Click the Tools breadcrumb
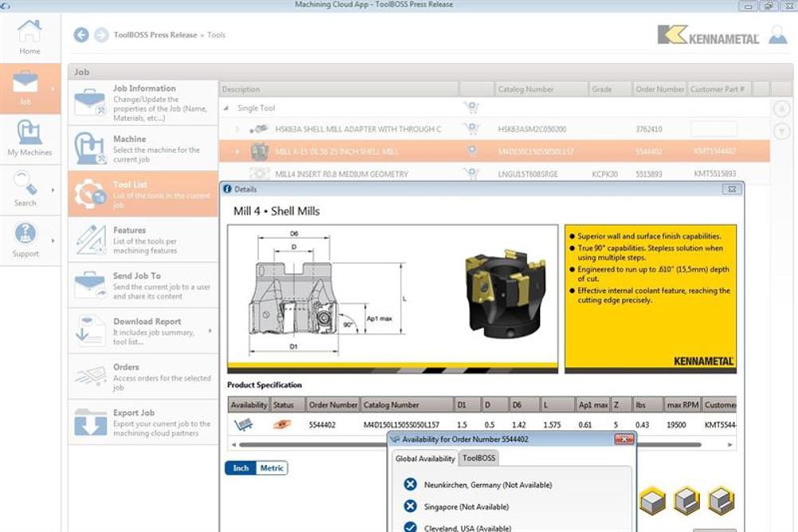This screenshot has height=532, width=798. (217, 34)
